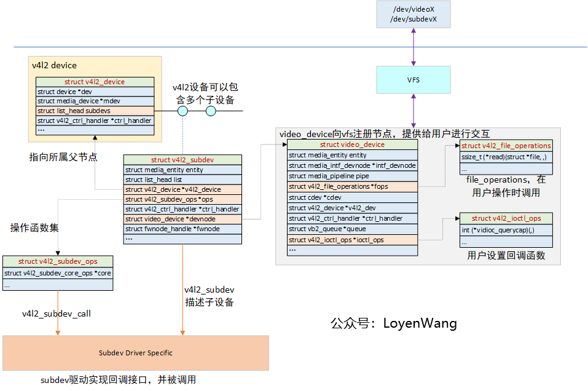Click the 公众号: LoyenWang text
Image resolution: width=588 pixels, height=391 pixels.
pos(394,323)
